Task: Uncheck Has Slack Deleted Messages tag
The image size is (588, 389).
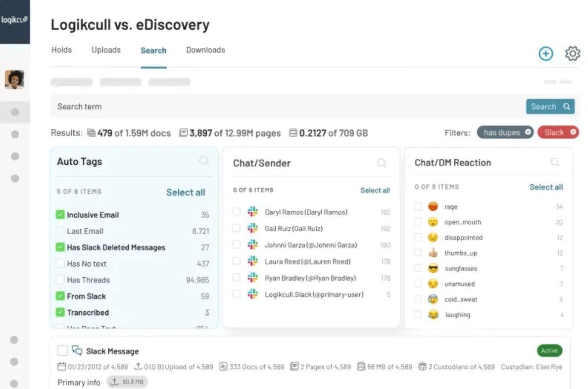Action: [x=60, y=247]
